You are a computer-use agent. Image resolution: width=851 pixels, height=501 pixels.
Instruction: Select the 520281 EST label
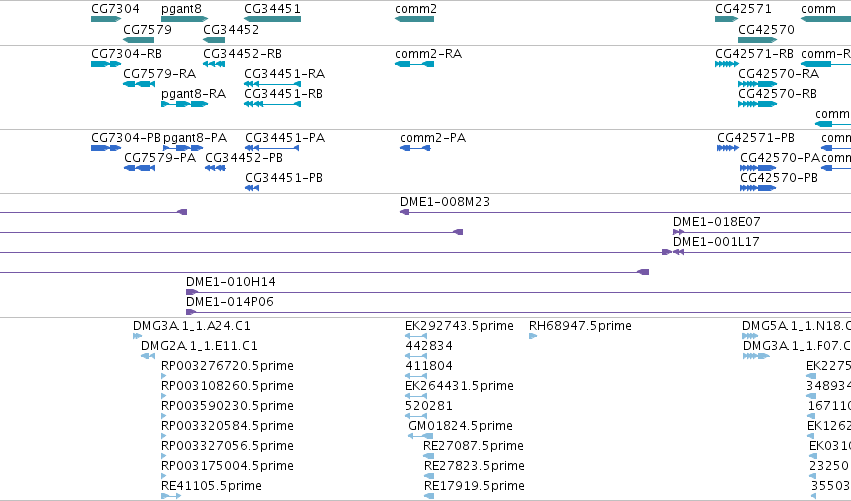click(429, 406)
